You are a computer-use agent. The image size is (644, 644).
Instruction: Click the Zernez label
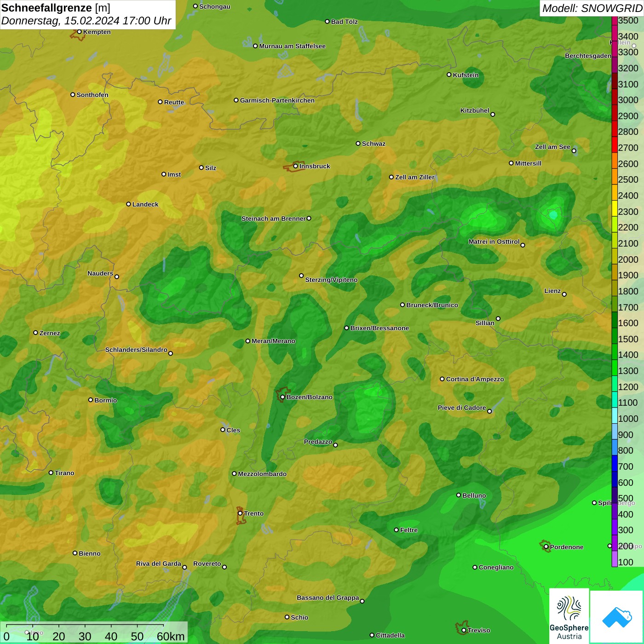point(50,333)
